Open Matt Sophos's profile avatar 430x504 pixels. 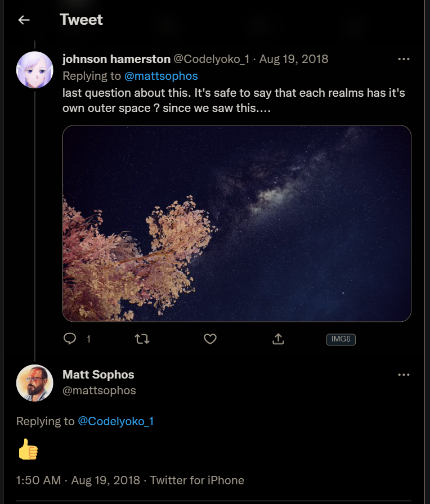(35, 383)
